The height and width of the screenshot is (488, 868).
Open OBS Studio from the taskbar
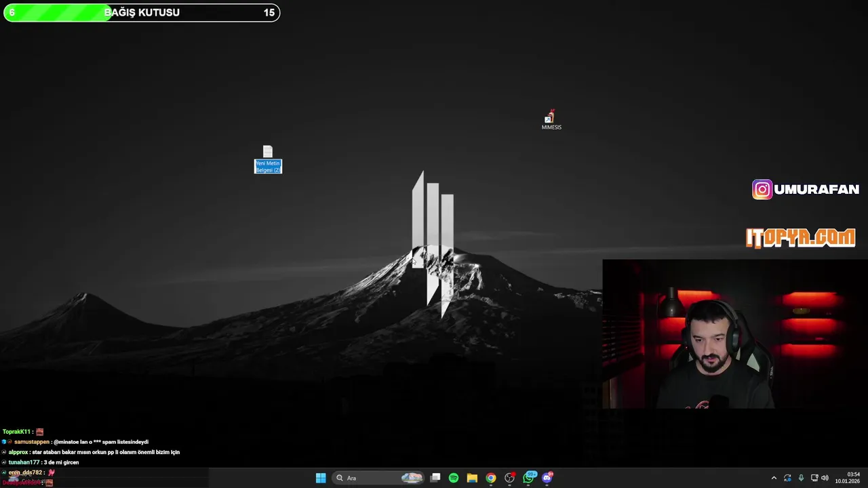point(509,478)
